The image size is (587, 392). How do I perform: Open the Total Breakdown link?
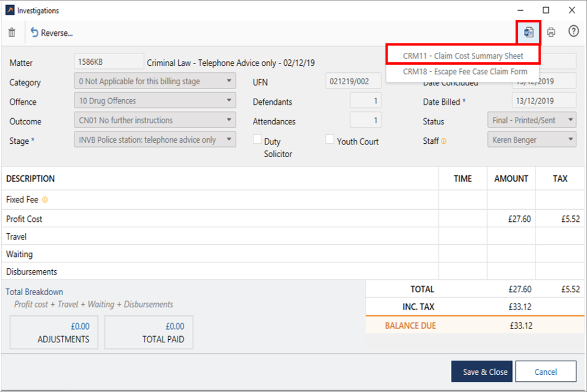(34, 292)
